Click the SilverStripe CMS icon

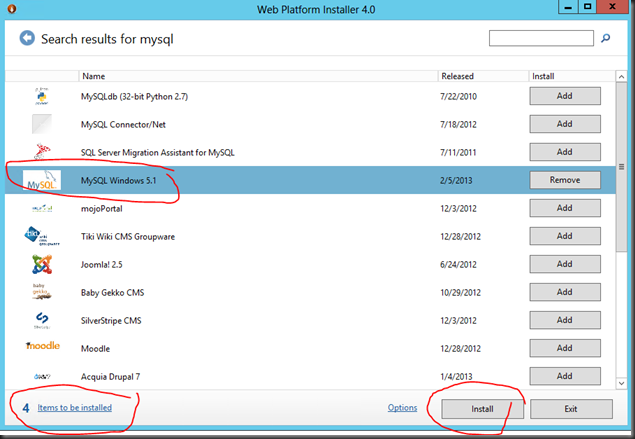42,320
